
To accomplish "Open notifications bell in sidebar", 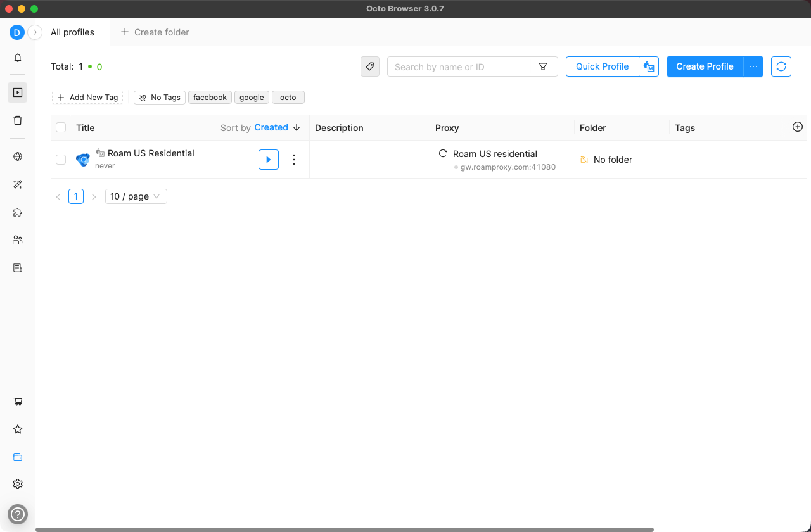I will 18,58.
